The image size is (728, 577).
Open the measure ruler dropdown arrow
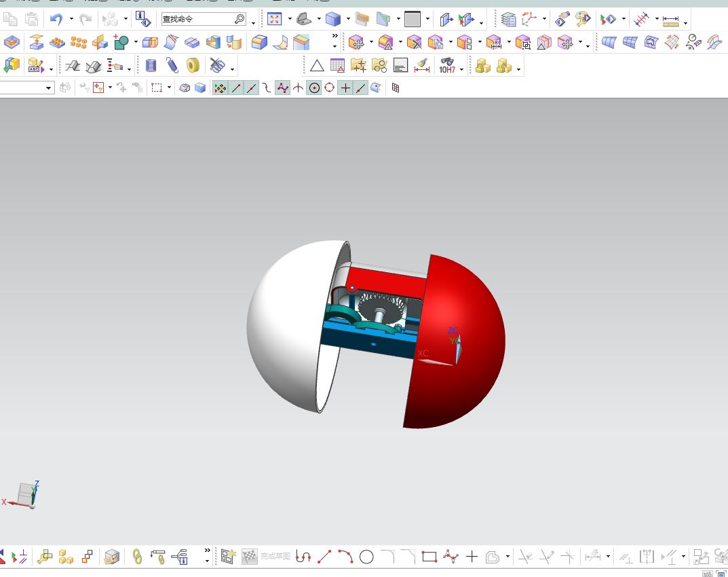point(685,22)
